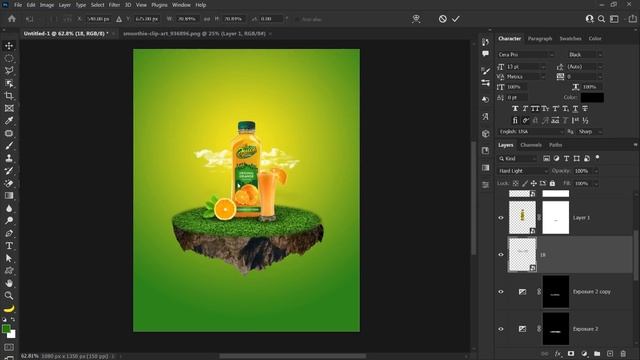This screenshot has height=360, width=640.
Task: Delete layer with trash icon
Action: point(623,353)
